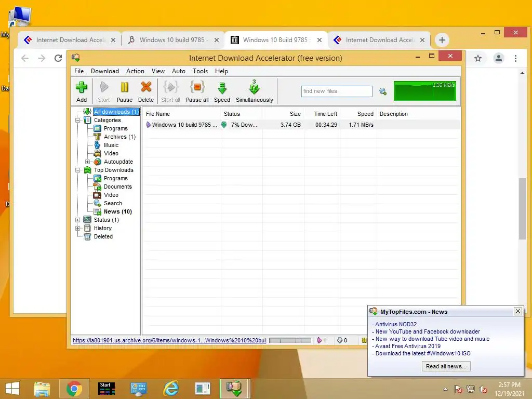Select the Music category
Viewport: 532px width, 399px height.
(x=111, y=145)
